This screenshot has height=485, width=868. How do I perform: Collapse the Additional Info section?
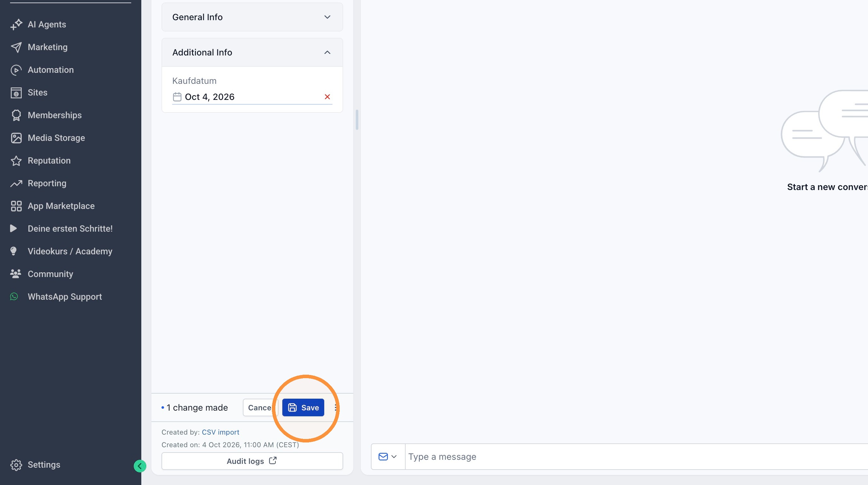coord(252,53)
